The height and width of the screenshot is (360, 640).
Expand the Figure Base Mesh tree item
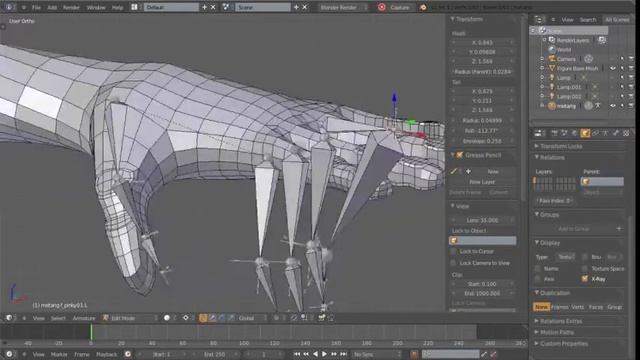(542, 68)
